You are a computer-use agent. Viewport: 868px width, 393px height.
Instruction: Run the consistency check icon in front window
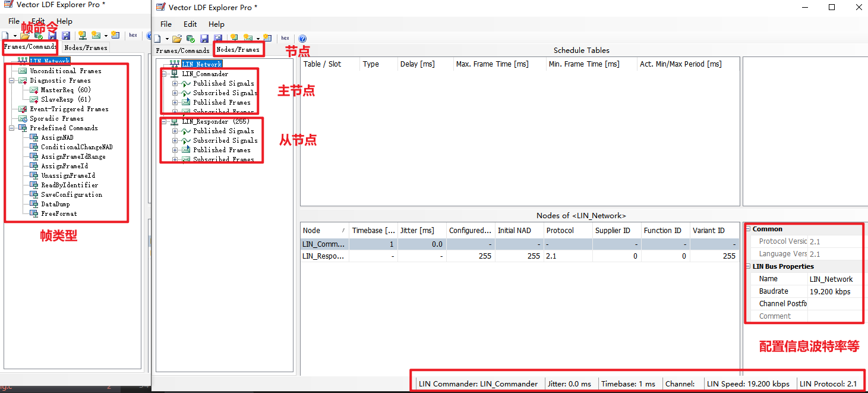(191, 39)
